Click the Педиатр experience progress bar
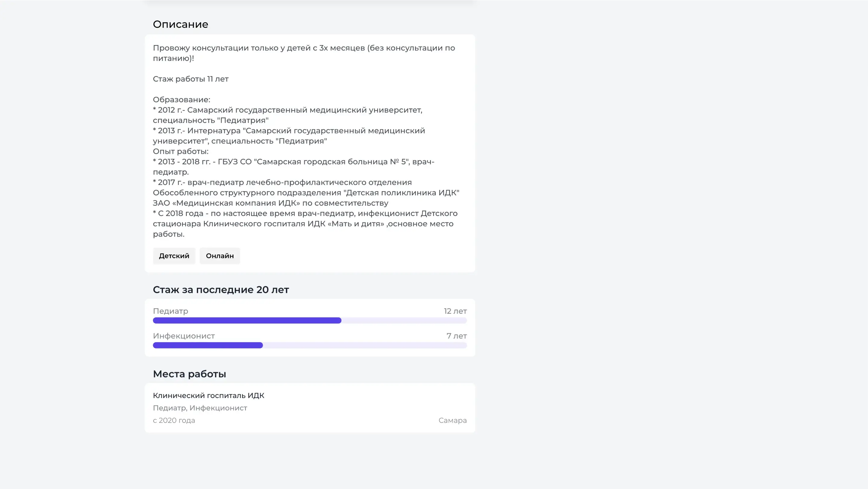 pyautogui.click(x=310, y=320)
